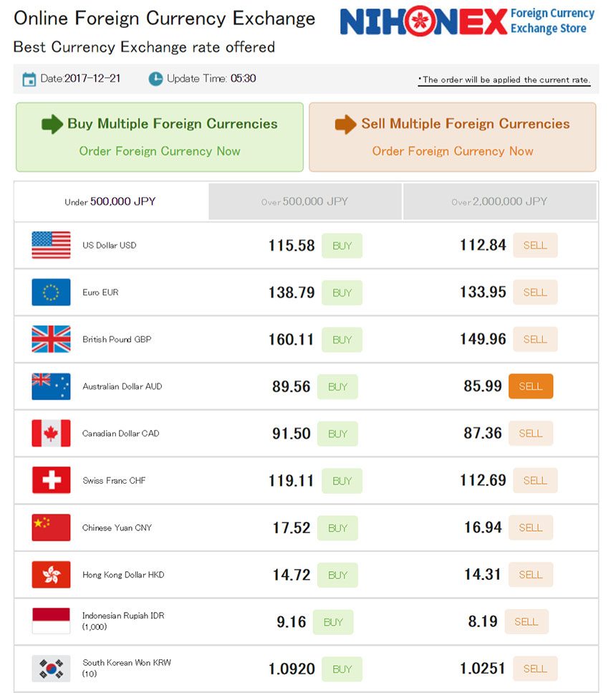Click the US flag icon
Screen dimensions: 616x693
52,245
